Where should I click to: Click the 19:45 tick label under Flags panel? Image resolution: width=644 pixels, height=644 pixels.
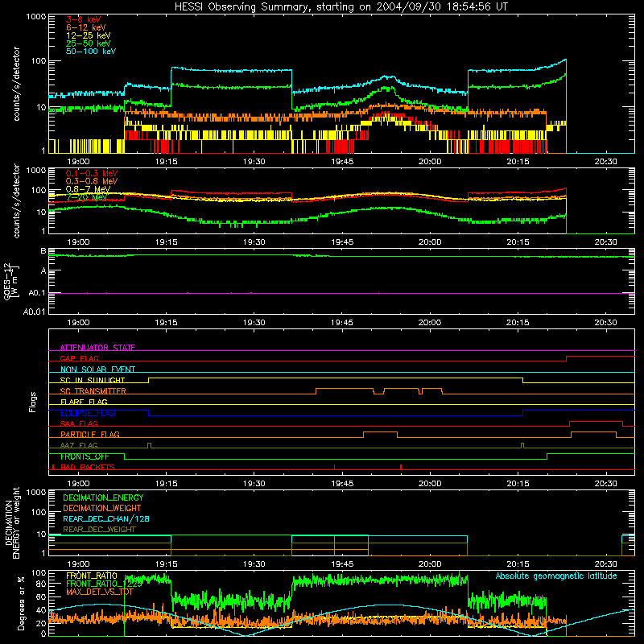click(x=342, y=484)
